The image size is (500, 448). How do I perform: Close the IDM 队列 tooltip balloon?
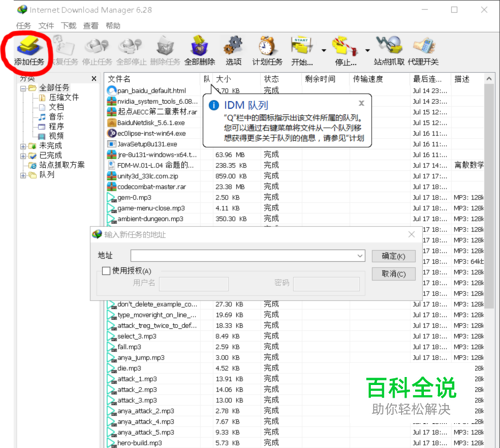click(x=361, y=103)
